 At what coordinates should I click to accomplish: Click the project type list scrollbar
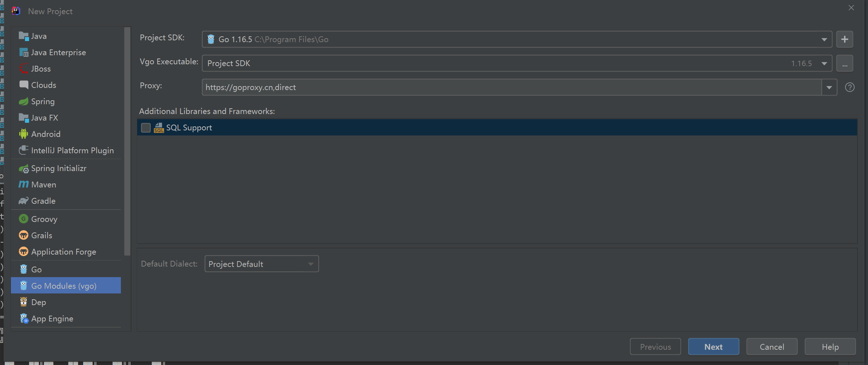pyautogui.click(x=127, y=142)
